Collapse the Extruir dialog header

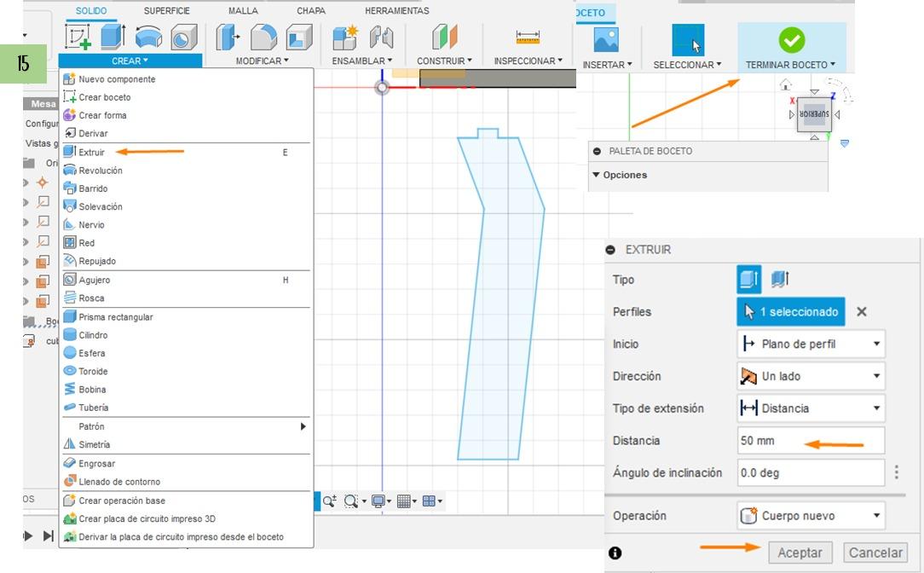click(610, 250)
